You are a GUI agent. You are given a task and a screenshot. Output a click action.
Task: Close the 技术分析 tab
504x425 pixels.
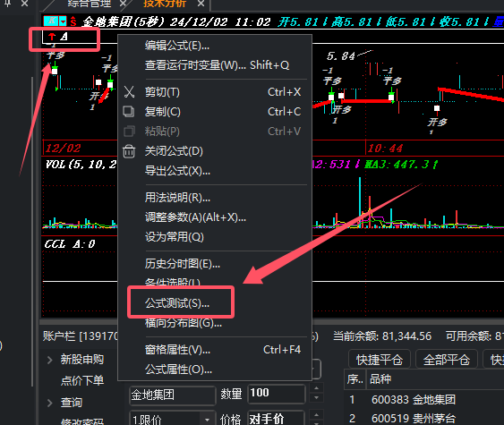pos(201,4)
